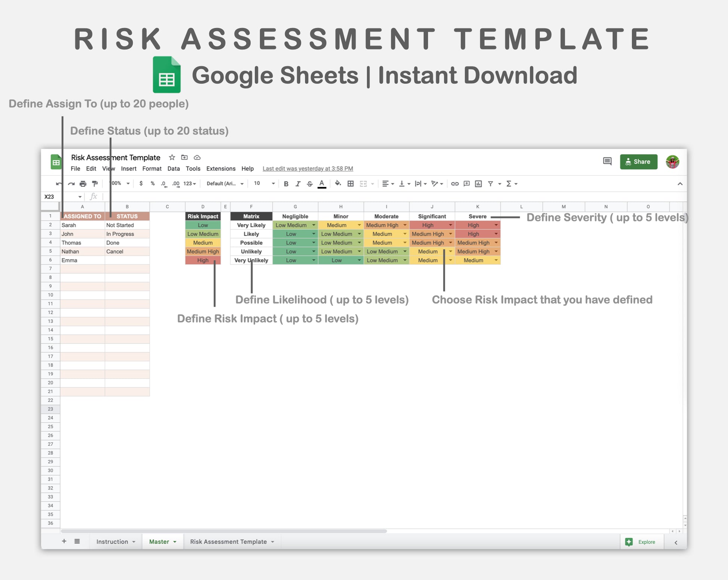Toggle bold formatting
The height and width of the screenshot is (580, 728).
pos(286,184)
